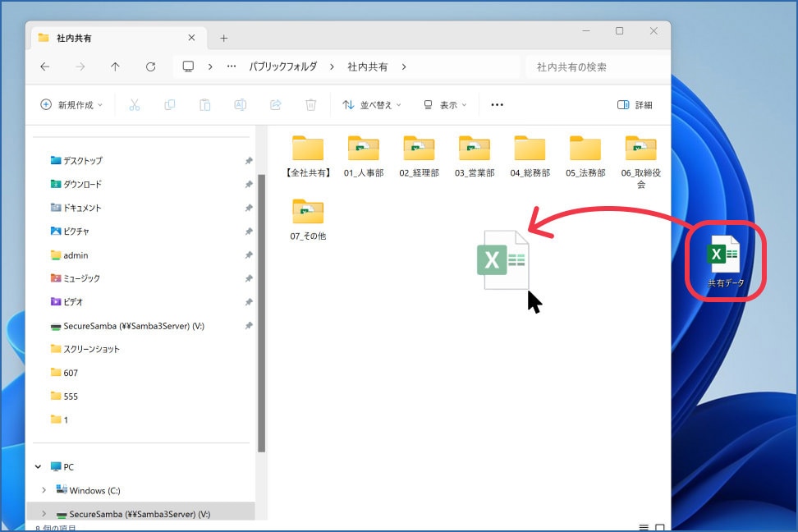Click the cut scissors icon
This screenshot has width=798, height=532.
[135, 105]
